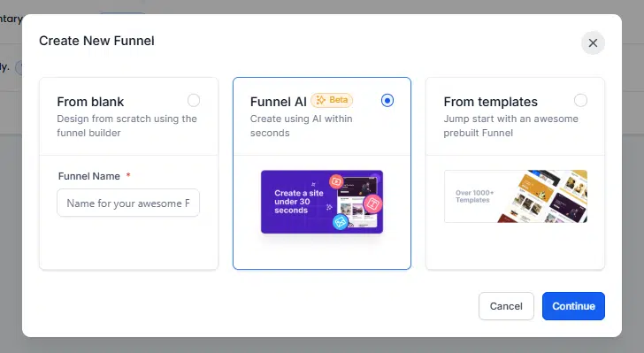644x353 pixels.
Task: Select the From templates radio button
Action: tap(580, 100)
